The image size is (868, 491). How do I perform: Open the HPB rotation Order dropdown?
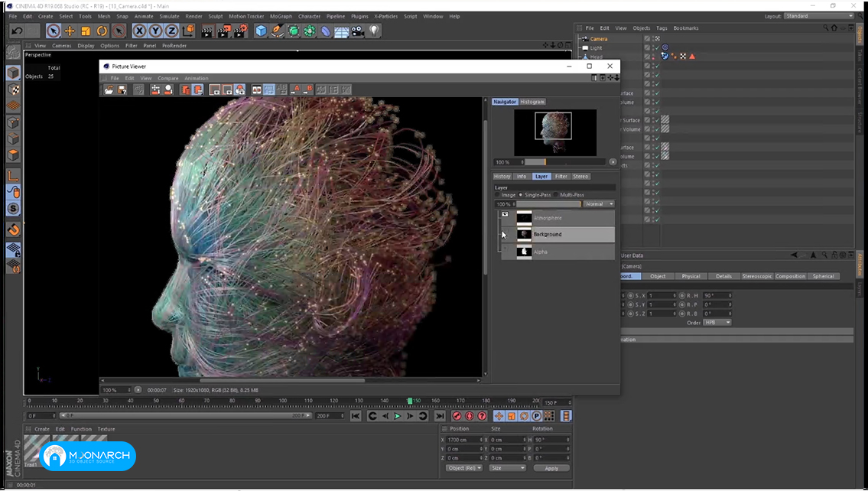pos(717,323)
